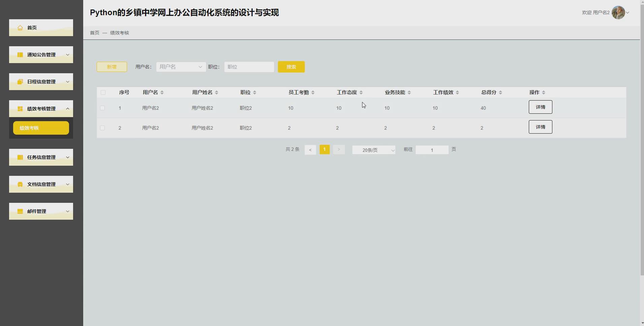The height and width of the screenshot is (326, 644).
Task: Click the 新增 button
Action: [x=111, y=67]
